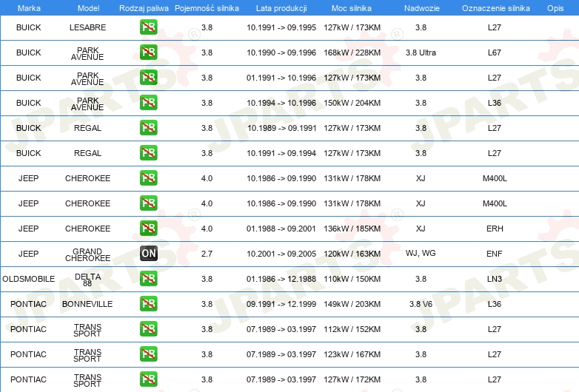Viewport: 579px width, 392px height.
Task: Select the 120kW / 163KM power cell
Action: [352, 254]
